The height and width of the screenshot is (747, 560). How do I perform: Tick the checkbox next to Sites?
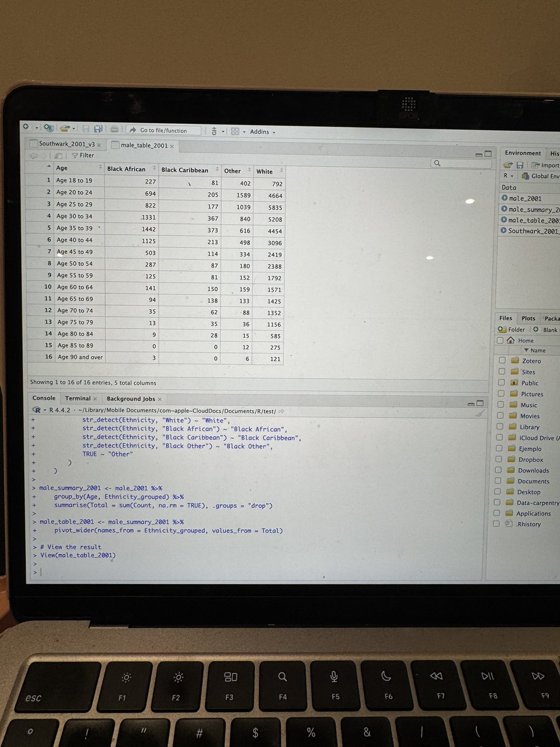[x=502, y=372]
